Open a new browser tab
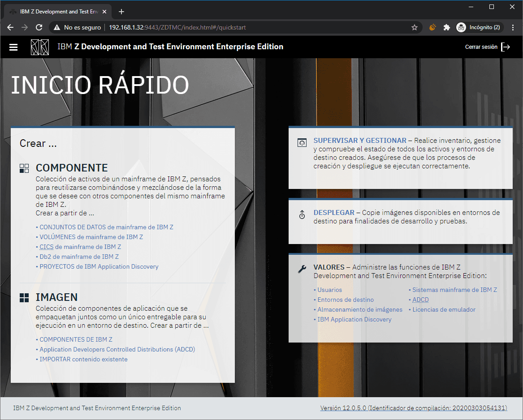 tap(121, 12)
